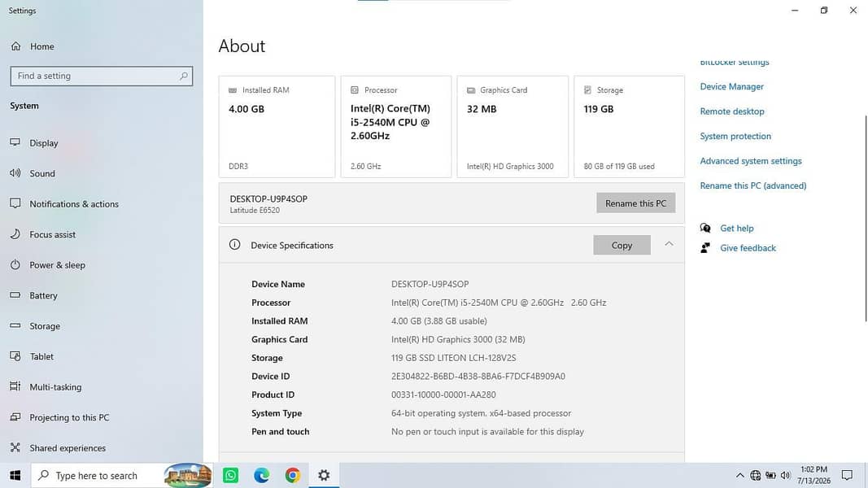Click the Processor card chip icon

point(355,89)
